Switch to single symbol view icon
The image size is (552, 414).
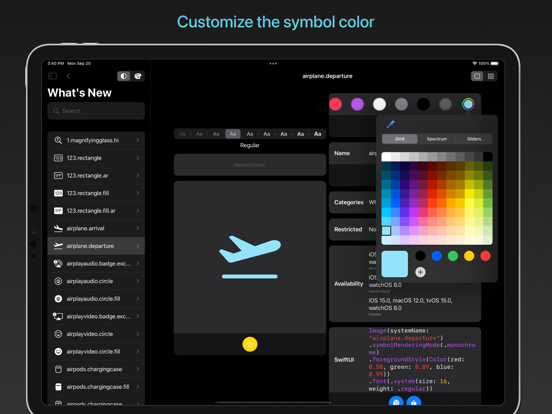coord(477,76)
